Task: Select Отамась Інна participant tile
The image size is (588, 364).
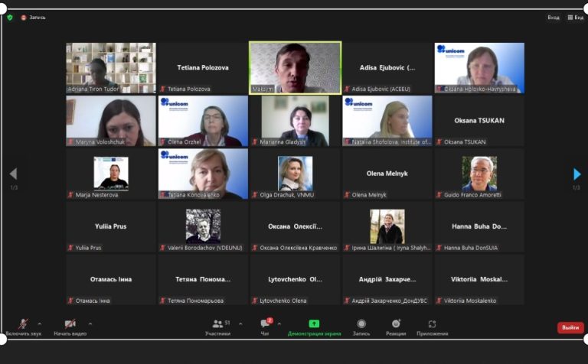Action: point(111,279)
